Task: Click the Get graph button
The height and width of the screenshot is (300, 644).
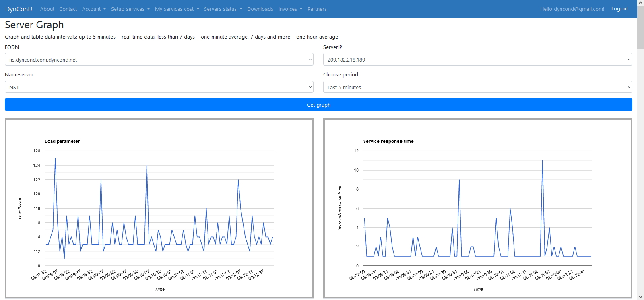Action: (x=318, y=105)
